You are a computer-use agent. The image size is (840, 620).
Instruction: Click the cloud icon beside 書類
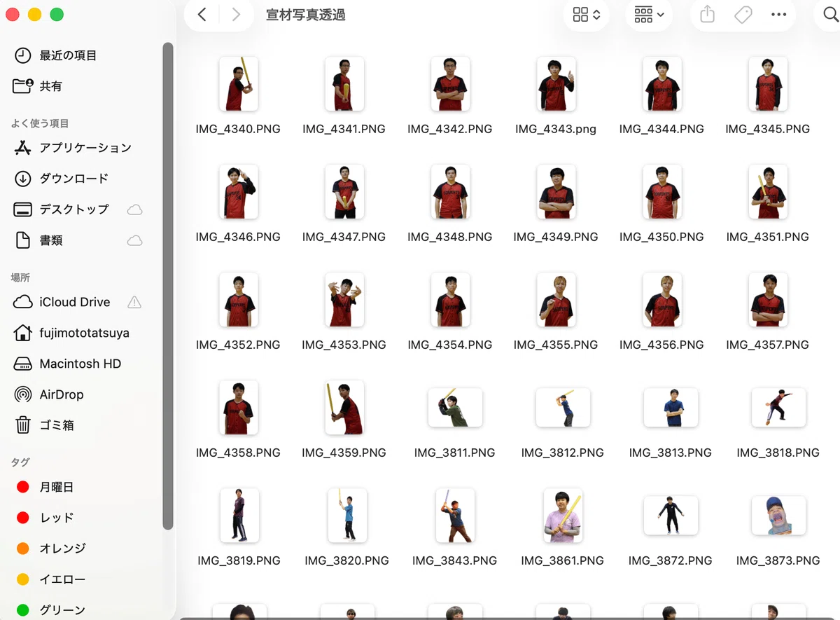coord(134,240)
